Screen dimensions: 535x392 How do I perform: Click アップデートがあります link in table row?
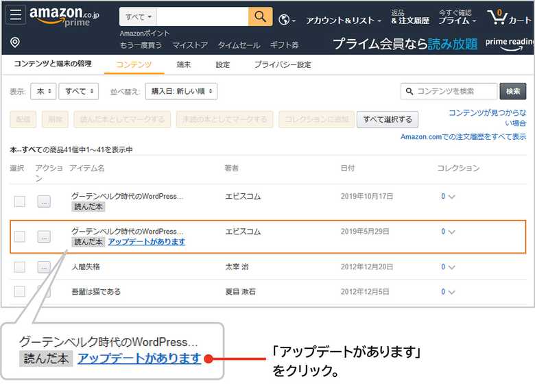(x=147, y=242)
